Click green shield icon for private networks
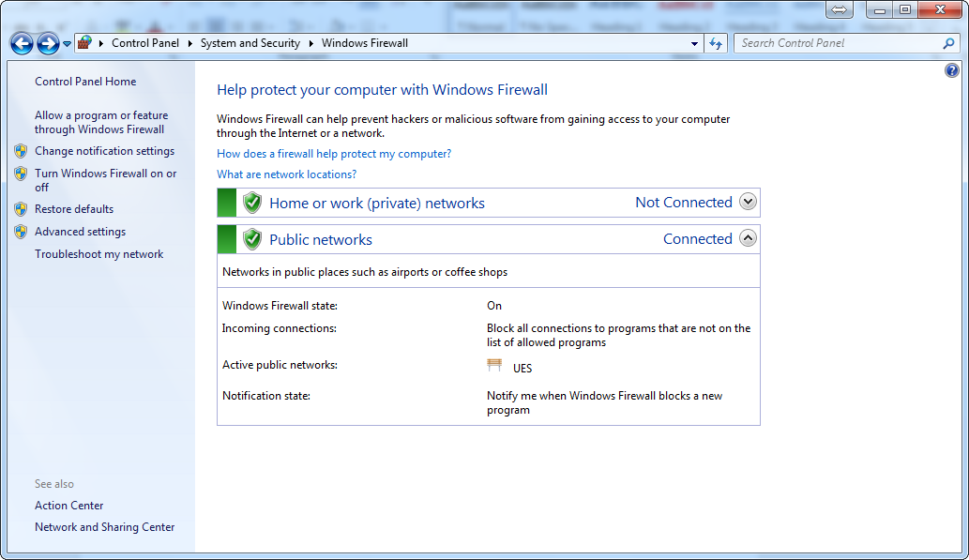969x560 pixels. click(x=252, y=203)
